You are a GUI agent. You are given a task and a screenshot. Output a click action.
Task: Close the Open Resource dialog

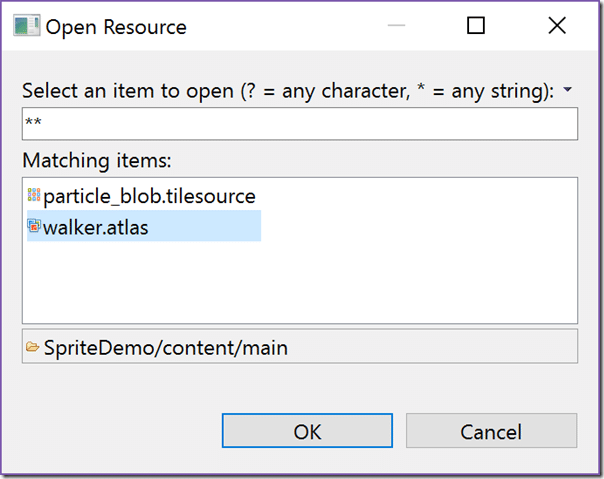point(557,26)
